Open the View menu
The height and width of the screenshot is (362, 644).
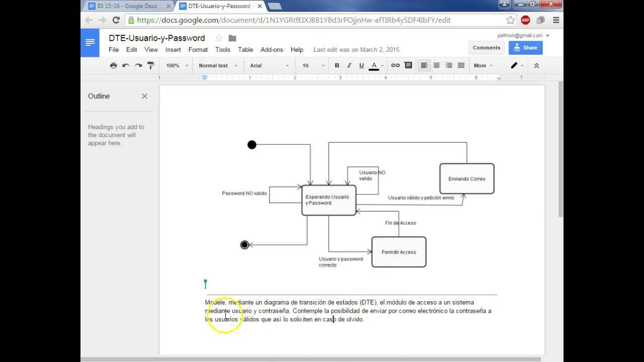[x=151, y=50]
